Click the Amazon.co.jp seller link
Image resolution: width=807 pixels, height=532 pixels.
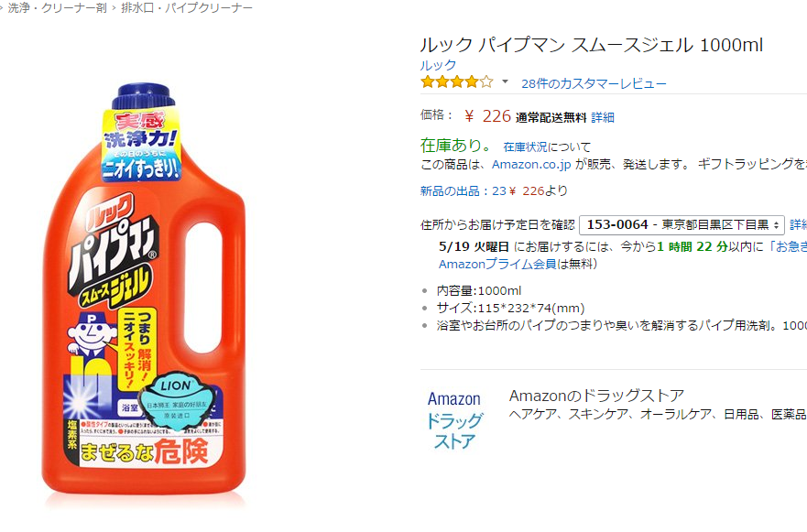[531, 164]
